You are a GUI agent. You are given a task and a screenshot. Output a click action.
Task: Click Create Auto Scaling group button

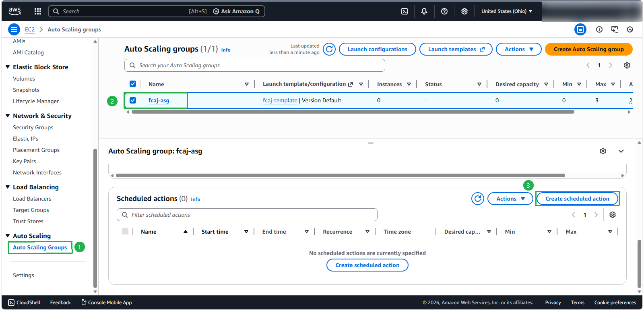coord(588,49)
